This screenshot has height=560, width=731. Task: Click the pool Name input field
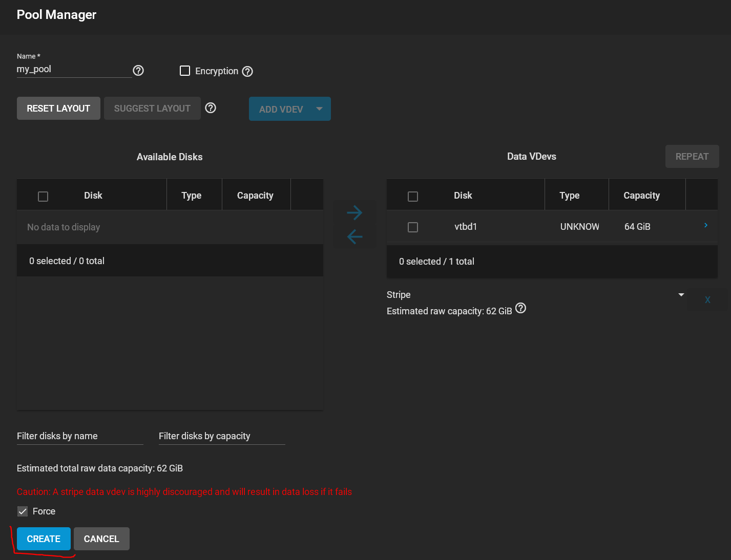click(x=74, y=70)
